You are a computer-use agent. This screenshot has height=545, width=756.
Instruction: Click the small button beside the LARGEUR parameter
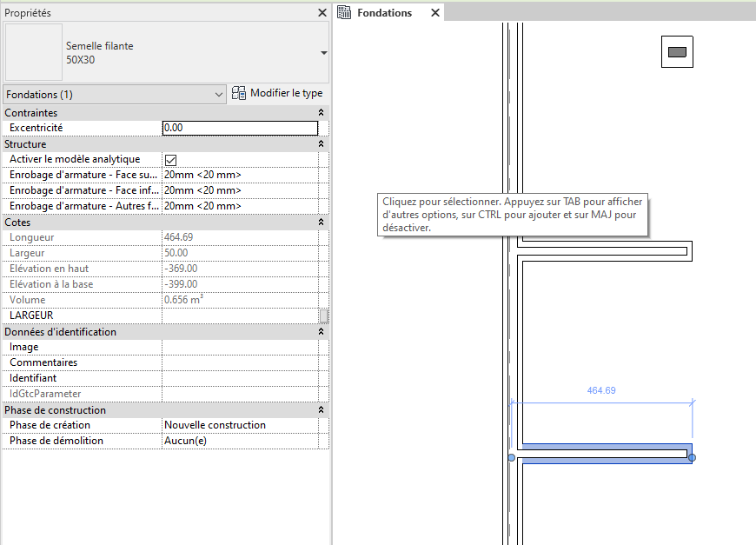pos(323,316)
